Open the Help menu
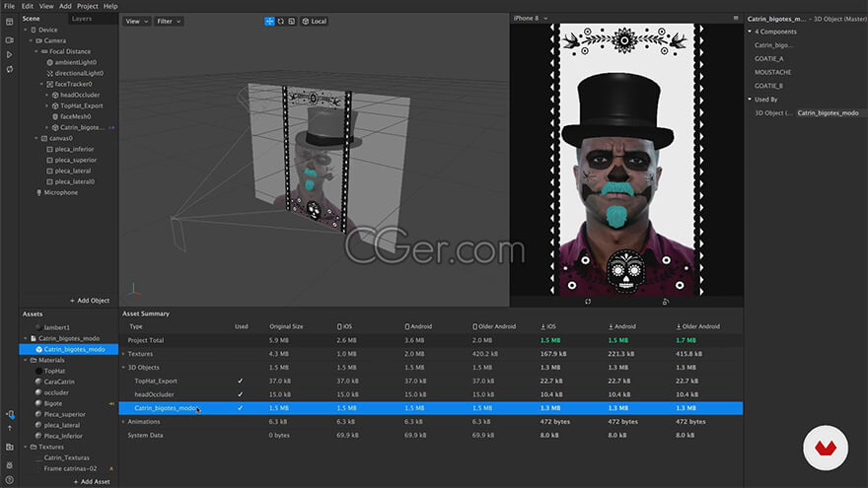868x488 pixels. [110, 6]
